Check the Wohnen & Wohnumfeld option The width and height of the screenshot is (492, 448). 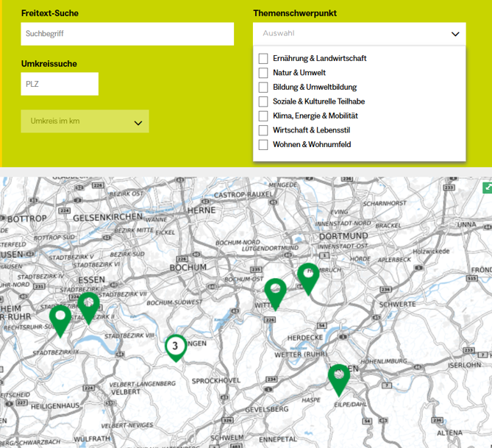tap(263, 145)
